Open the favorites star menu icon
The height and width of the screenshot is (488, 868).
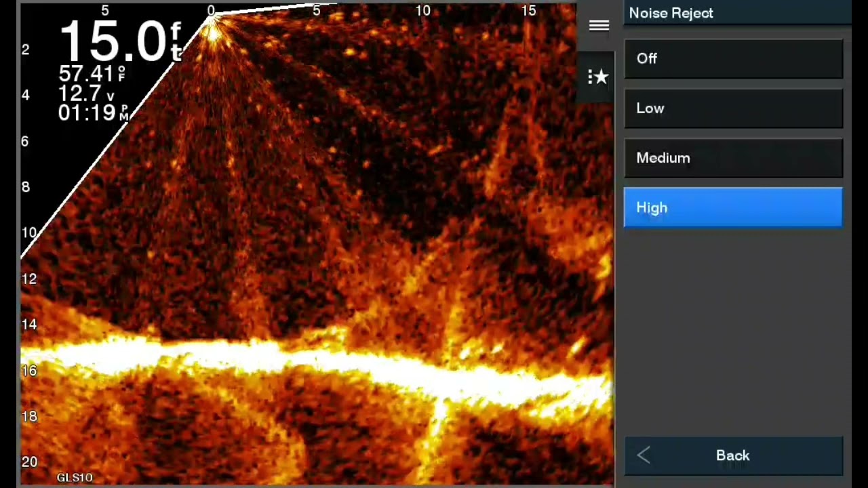point(597,77)
